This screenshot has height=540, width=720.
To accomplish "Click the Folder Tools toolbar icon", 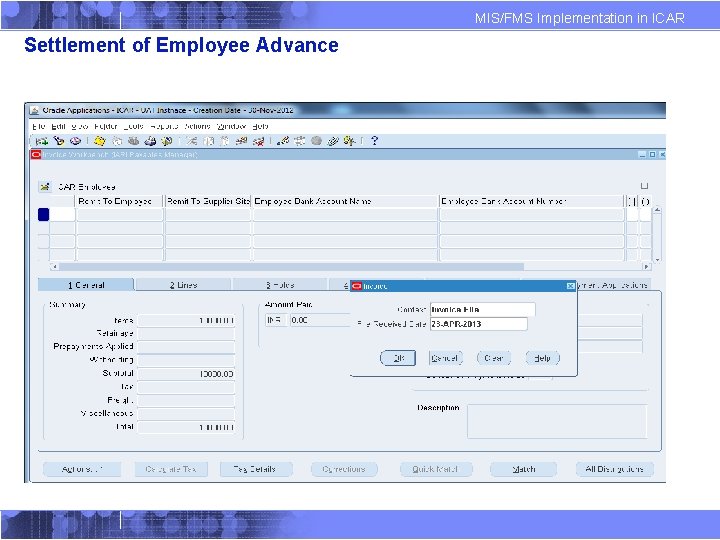I will click(x=349, y=141).
